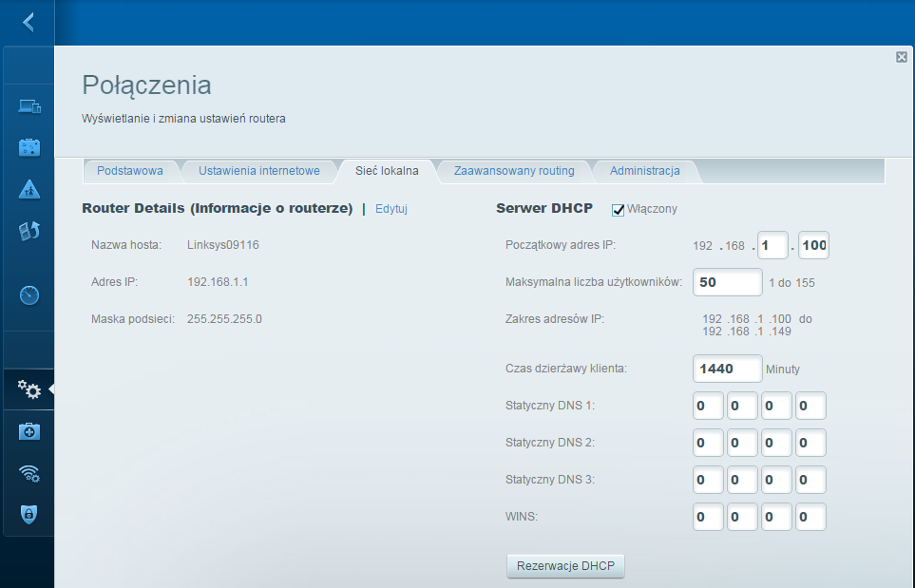Open guest access briefcase icon in sidebar
Image resolution: width=915 pixels, height=588 pixels.
tap(29, 147)
